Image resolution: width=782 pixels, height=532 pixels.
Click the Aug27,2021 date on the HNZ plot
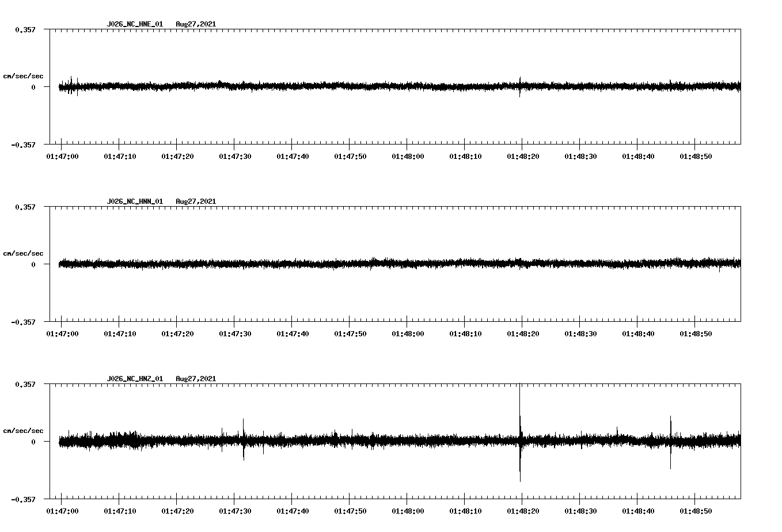pos(196,379)
